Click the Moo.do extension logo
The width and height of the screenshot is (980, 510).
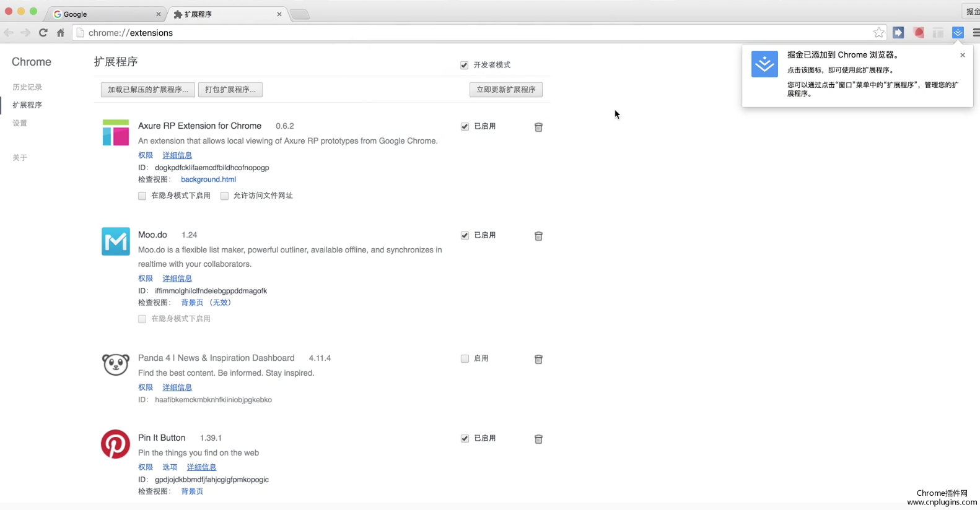(116, 241)
